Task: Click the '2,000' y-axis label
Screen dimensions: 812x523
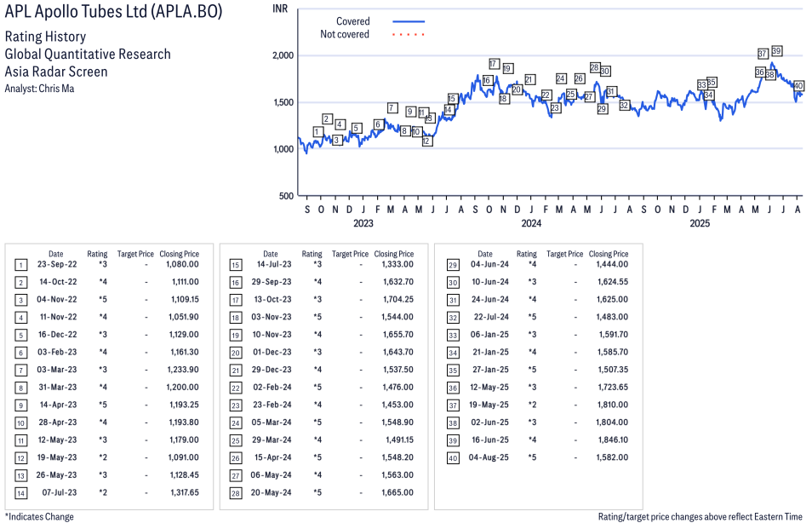Action: [x=283, y=55]
